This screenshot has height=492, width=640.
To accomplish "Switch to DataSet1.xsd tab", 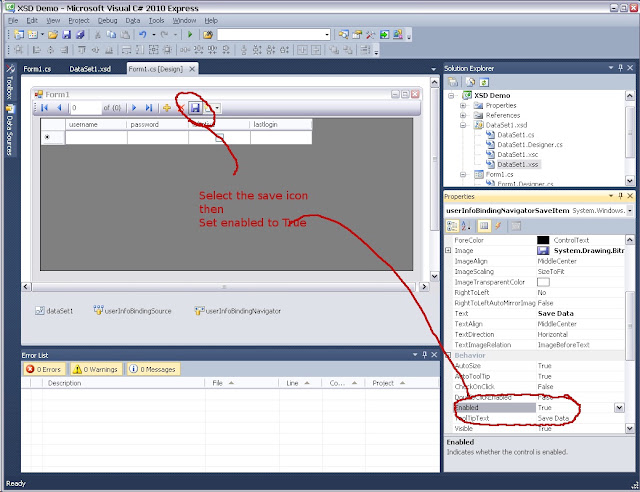I will (x=90, y=69).
